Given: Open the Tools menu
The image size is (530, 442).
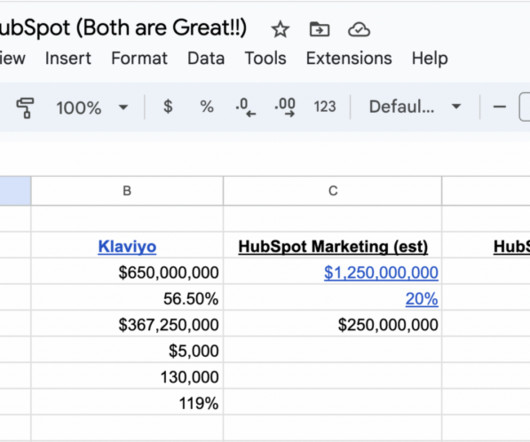Looking at the screenshot, I should click(265, 58).
